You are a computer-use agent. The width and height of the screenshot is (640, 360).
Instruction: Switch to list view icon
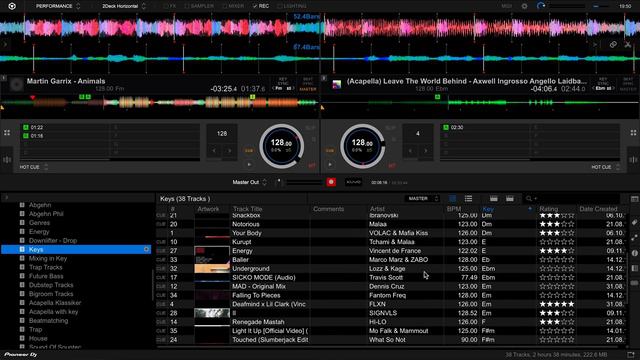click(469, 198)
